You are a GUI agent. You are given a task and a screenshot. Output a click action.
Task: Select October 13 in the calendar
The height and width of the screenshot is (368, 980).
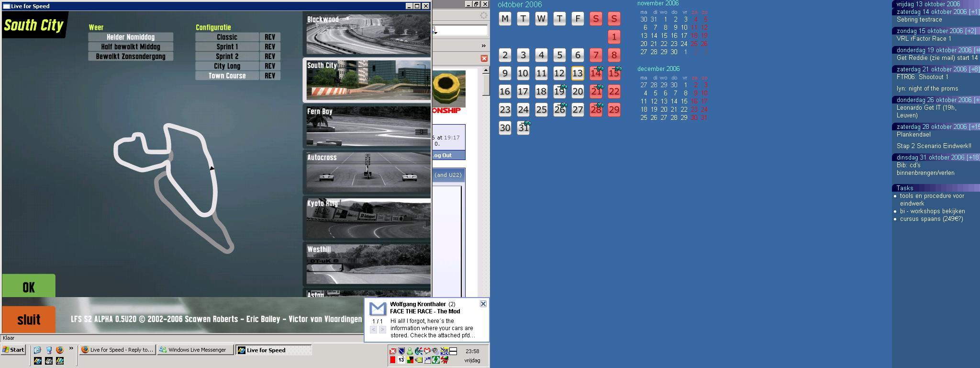(578, 73)
